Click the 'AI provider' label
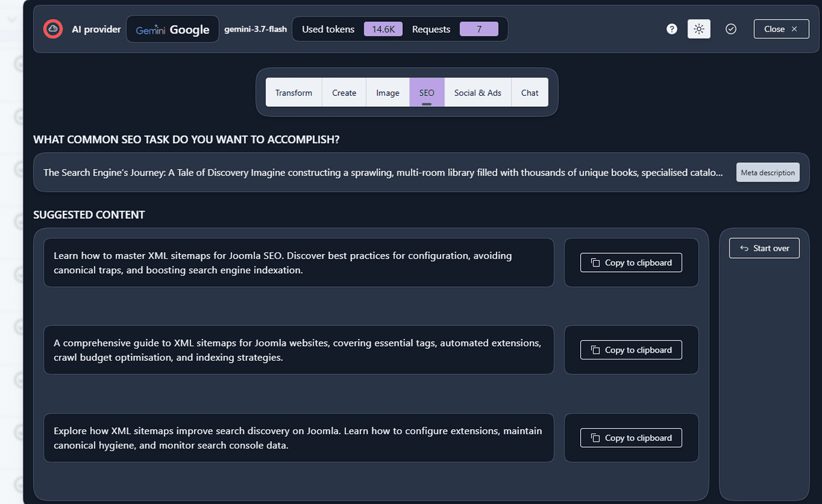Image resolution: width=822 pixels, height=504 pixels. point(97,29)
